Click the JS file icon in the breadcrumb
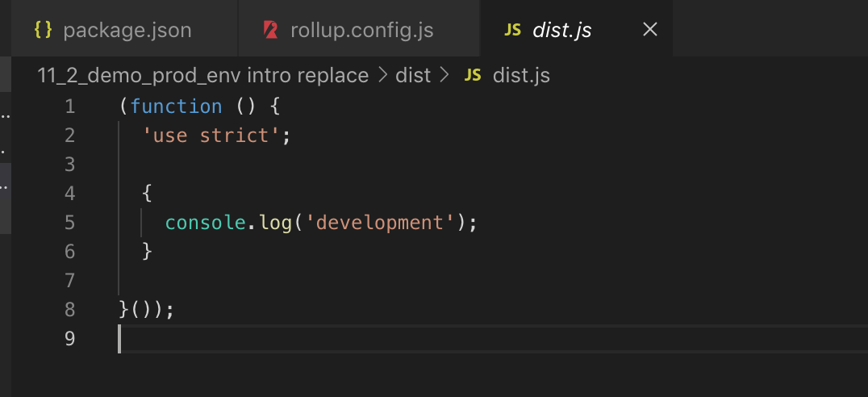The image size is (868, 397). coord(474,76)
